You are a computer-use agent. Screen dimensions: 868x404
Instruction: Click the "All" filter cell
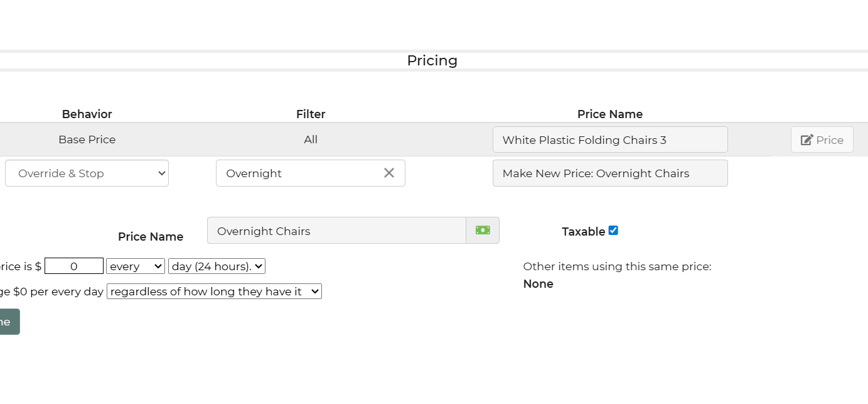[311, 140]
